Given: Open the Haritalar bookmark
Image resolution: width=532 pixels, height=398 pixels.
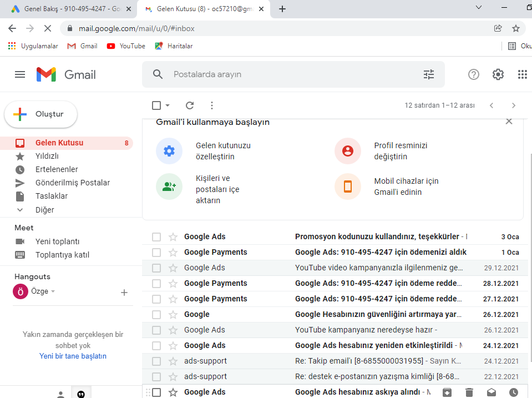Looking at the screenshot, I should pos(174,46).
